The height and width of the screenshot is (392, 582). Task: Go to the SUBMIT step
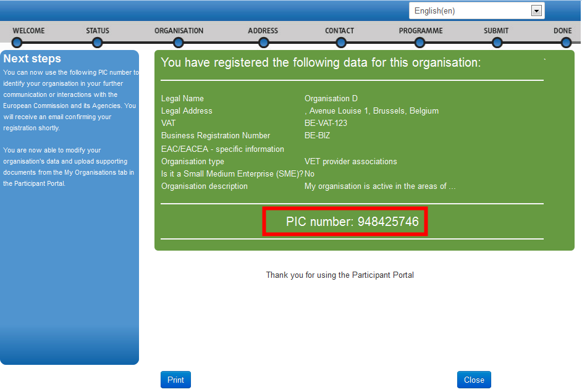tap(496, 31)
